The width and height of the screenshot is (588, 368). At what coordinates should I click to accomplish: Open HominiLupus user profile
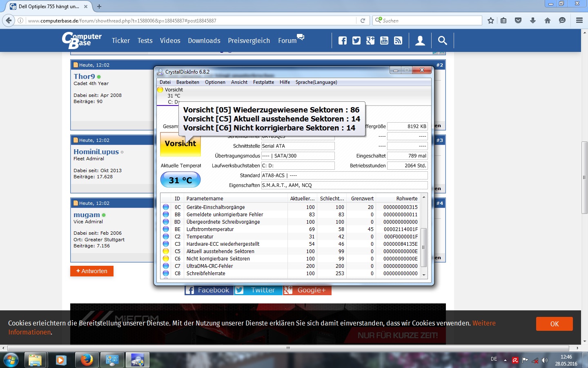coord(96,152)
